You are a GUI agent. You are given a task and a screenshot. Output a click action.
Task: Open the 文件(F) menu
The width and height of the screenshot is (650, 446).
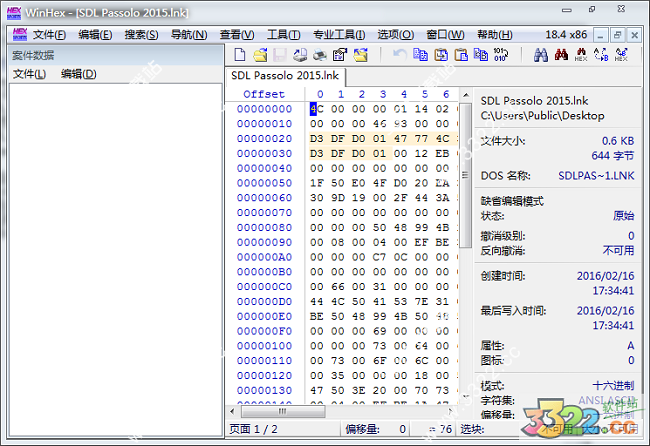coord(49,35)
